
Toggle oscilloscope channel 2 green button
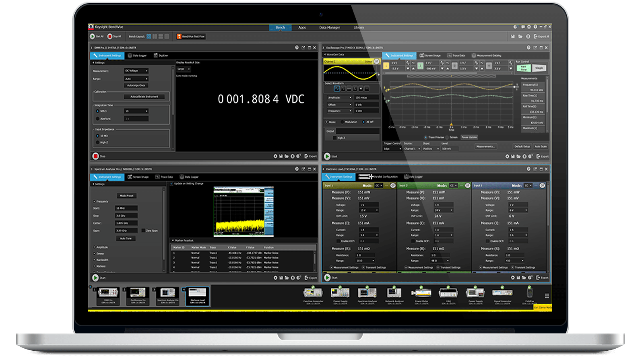tap(420, 66)
